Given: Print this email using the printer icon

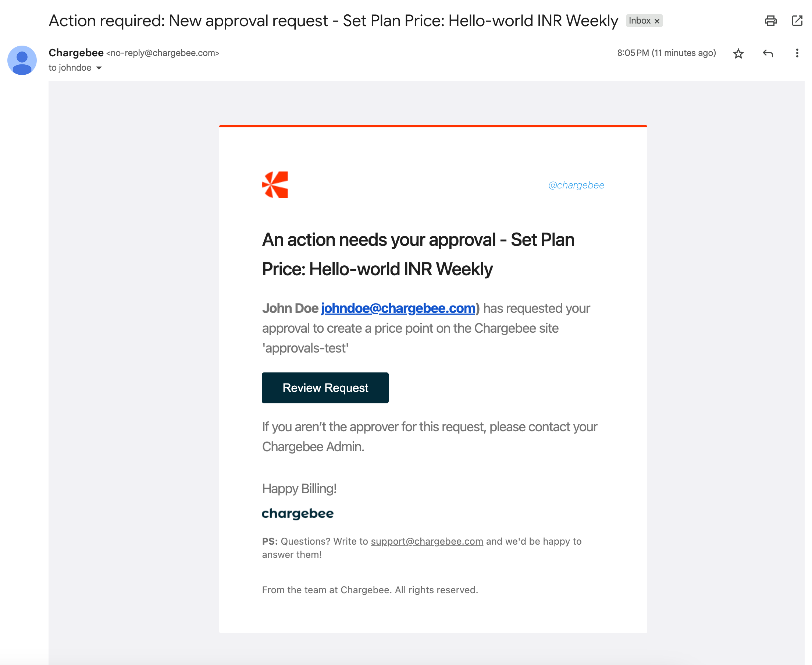Looking at the screenshot, I should pos(770,21).
